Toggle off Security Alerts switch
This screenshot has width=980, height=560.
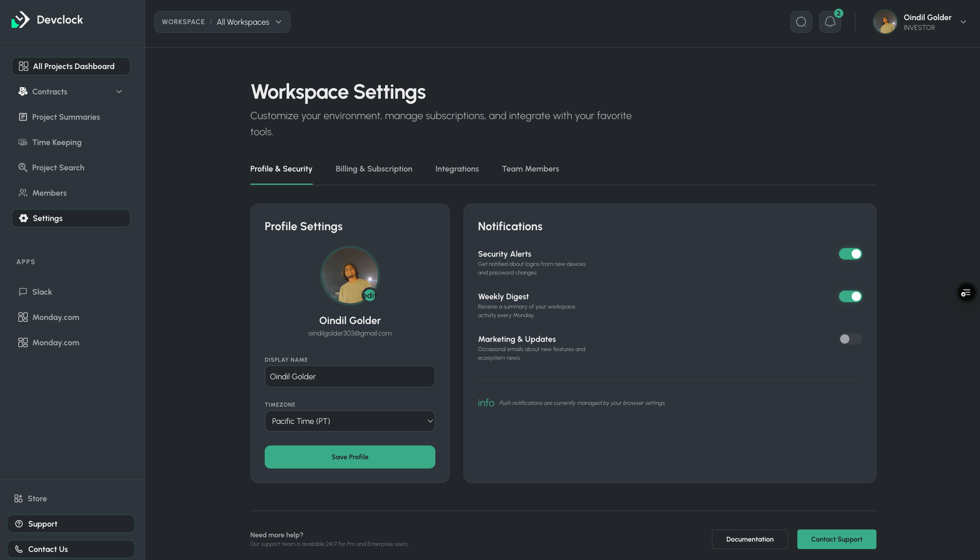[850, 254]
